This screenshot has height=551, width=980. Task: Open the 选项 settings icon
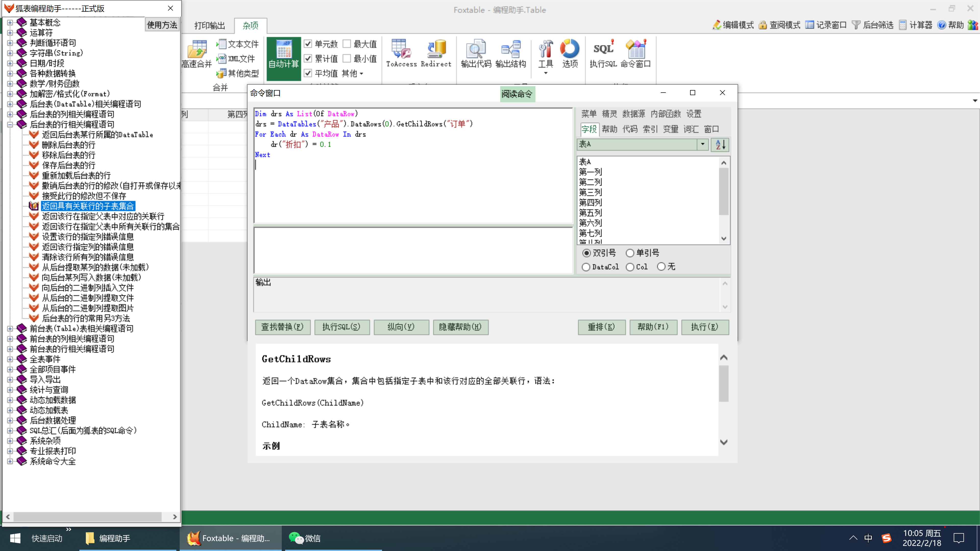click(x=570, y=54)
